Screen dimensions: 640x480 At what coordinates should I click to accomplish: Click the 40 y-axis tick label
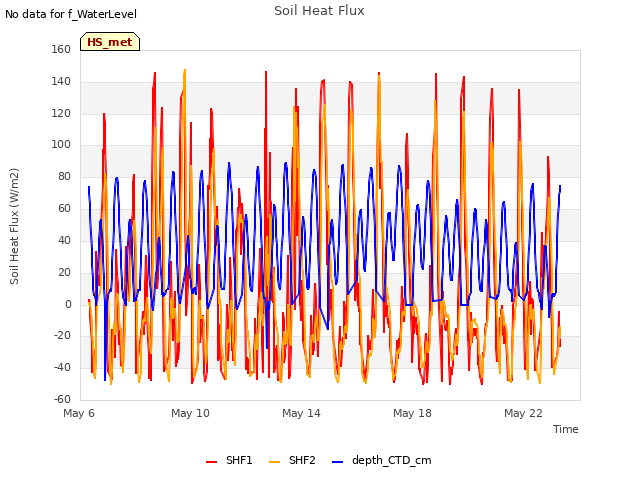point(64,240)
